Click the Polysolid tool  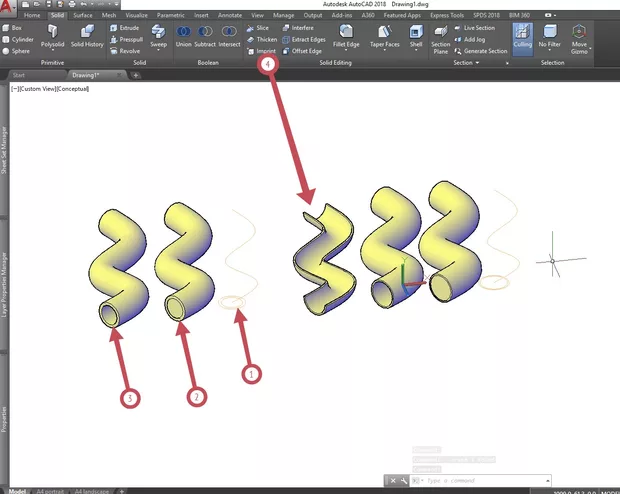(x=52, y=36)
